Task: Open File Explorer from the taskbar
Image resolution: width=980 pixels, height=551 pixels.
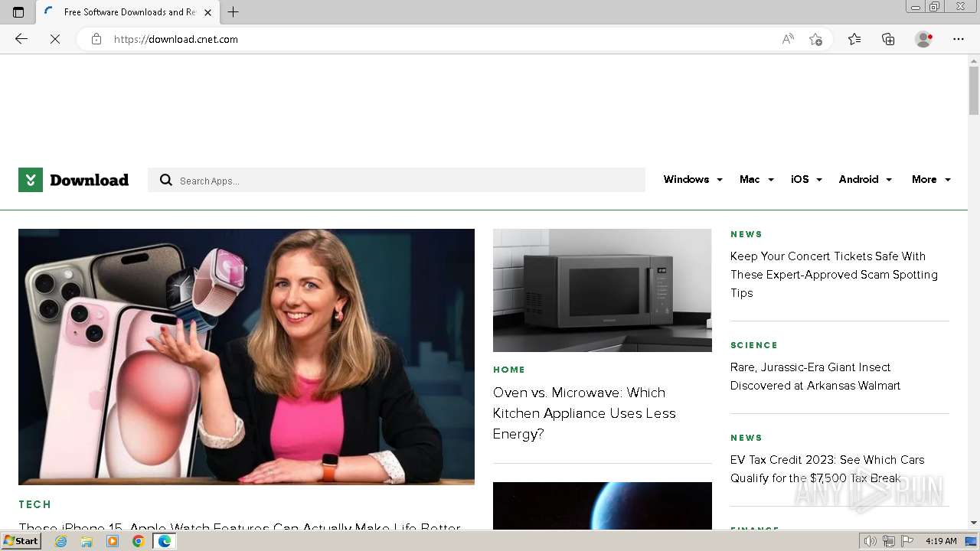Action: (x=87, y=541)
